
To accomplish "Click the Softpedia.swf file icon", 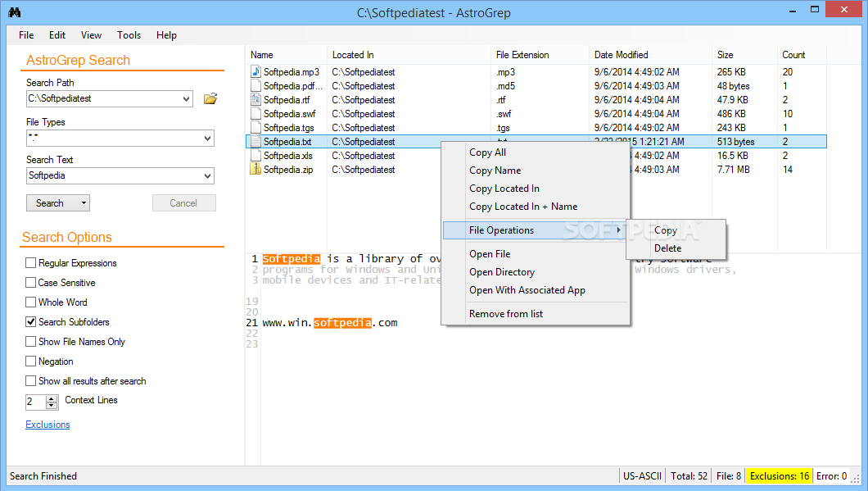I will pos(255,114).
